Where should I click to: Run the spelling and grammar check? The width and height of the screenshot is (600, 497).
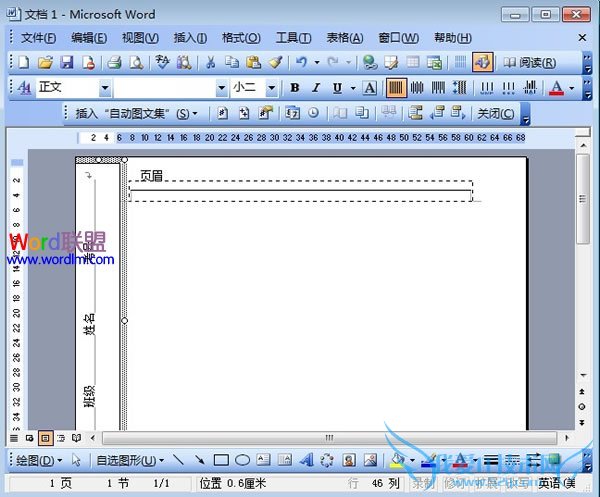(162, 62)
